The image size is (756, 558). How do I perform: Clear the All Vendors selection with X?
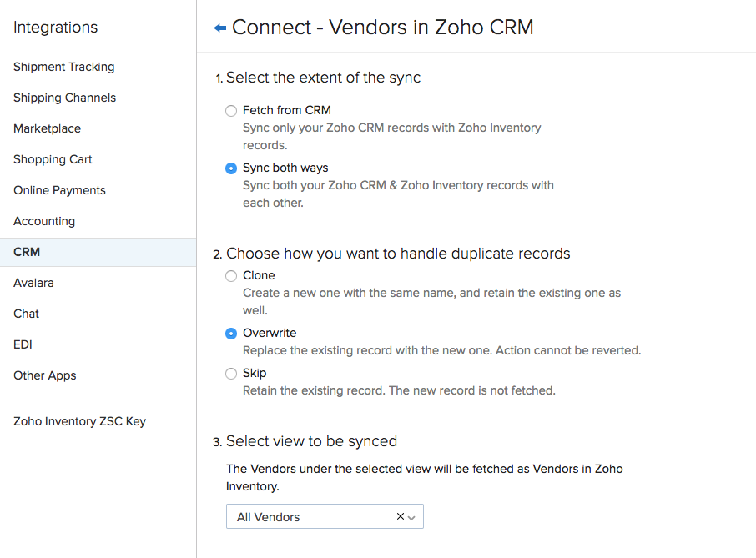[x=401, y=517]
